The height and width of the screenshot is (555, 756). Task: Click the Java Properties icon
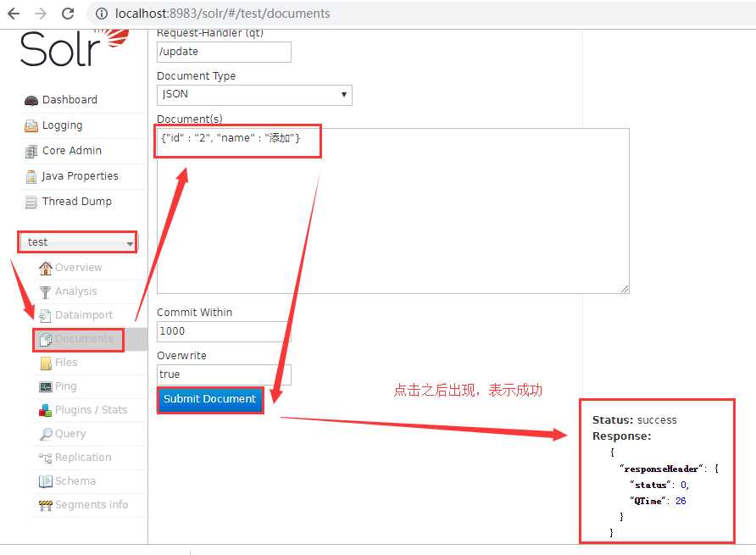(31, 177)
